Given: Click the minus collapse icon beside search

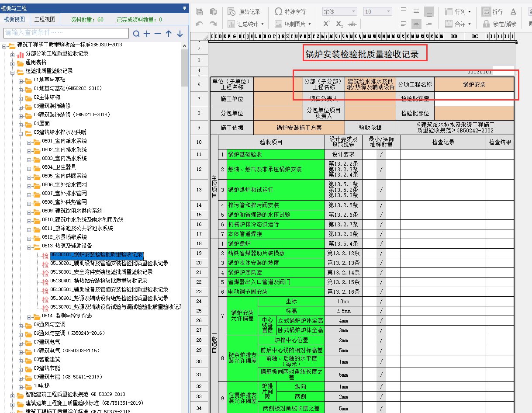Looking at the screenshot, I should [158, 34].
